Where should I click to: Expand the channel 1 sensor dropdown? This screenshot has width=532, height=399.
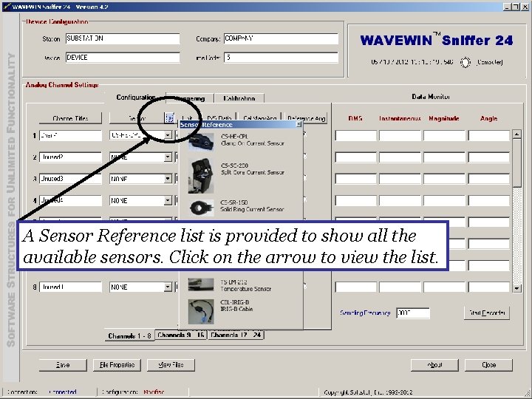point(168,135)
